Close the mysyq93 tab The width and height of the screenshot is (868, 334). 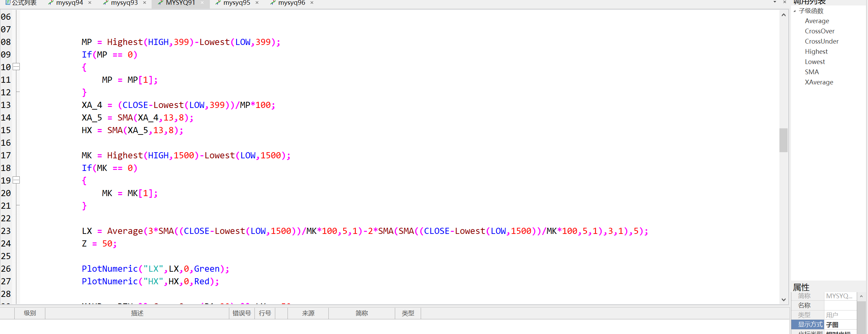[x=144, y=3]
